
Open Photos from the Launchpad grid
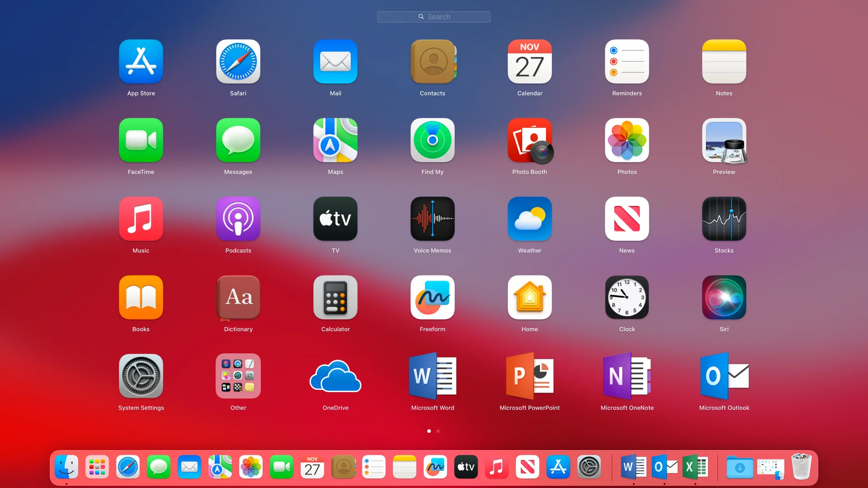coord(627,140)
